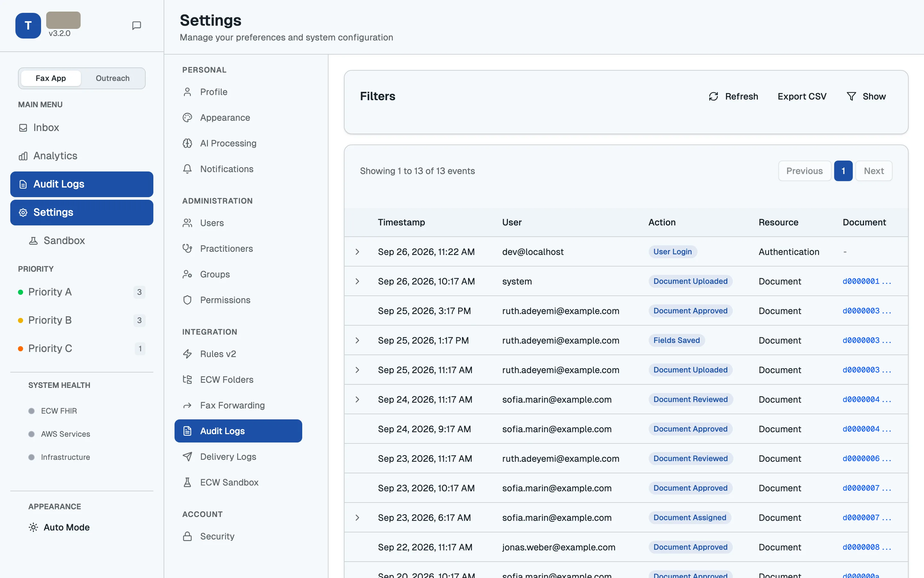The width and height of the screenshot is (924, 578).
Task: Click the Auto Mode sun icon
Action: [x=33, y=527]
